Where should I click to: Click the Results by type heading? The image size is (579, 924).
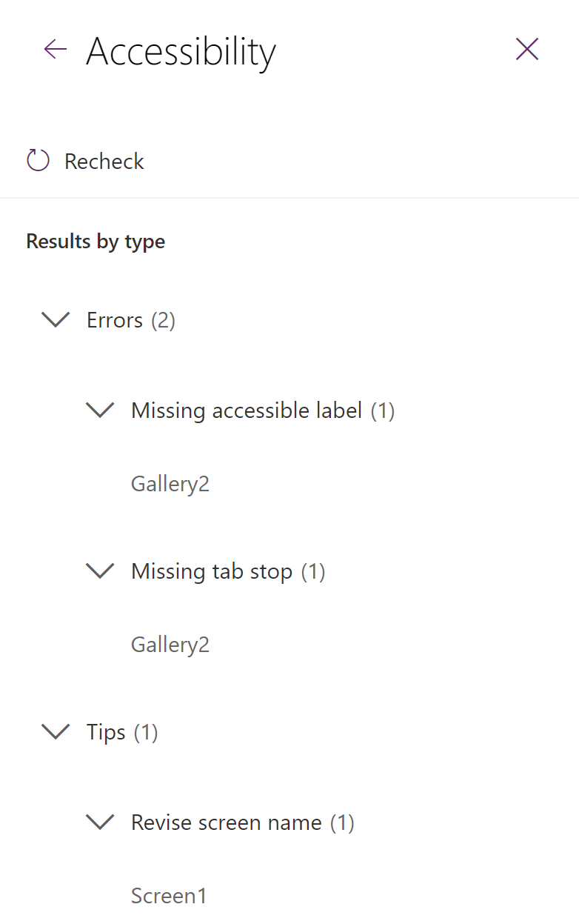(x=95, y=241)
